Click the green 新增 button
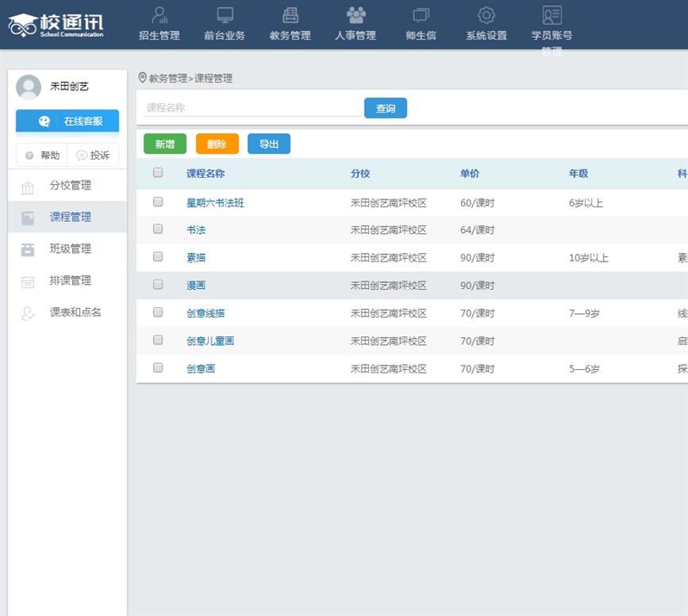The image size is (688, 616). coord(163,144)
